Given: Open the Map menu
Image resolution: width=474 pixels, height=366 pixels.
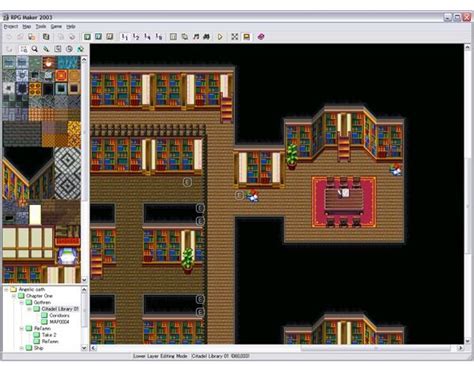Looking at the screenshot, I should point(27,26).
